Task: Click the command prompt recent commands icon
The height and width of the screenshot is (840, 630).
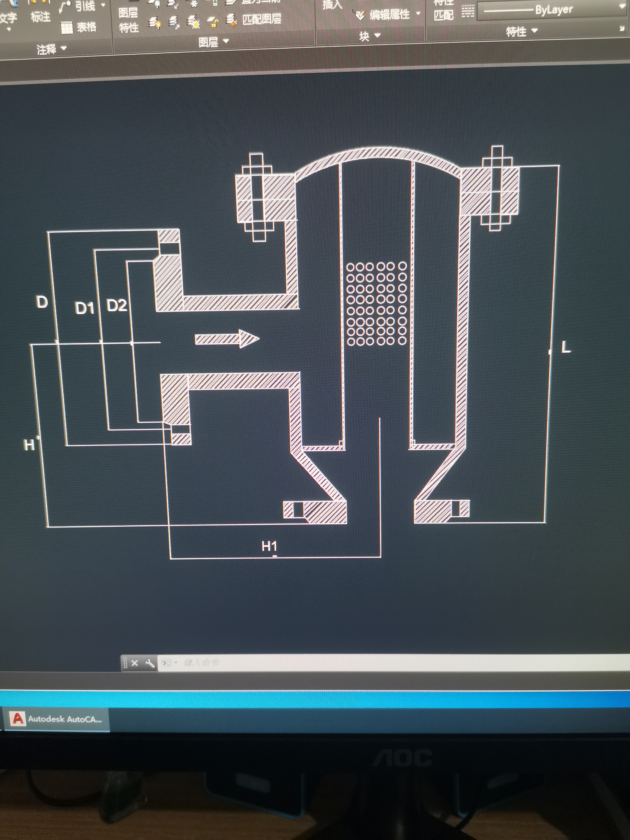Action: [x=167, y=663]
